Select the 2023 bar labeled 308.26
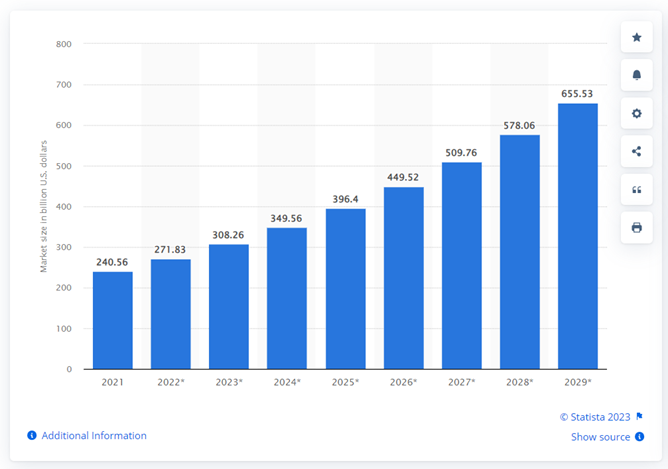Viewport: 668px width, 469px height. coord(229,307)
